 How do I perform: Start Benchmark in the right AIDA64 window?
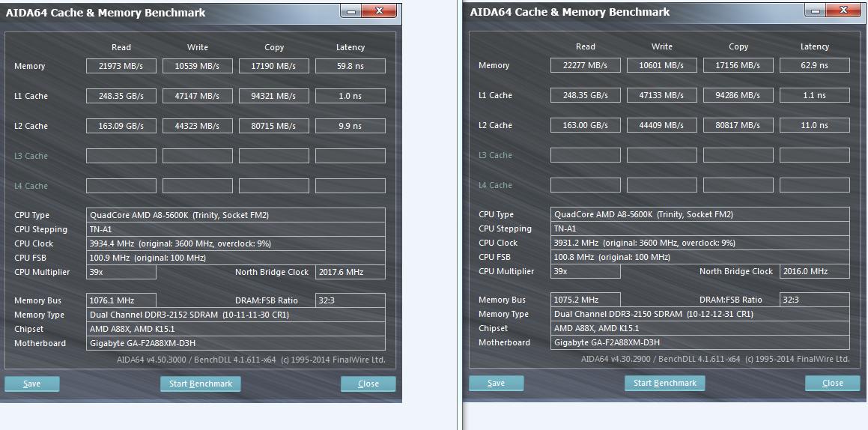pyautogui.click(x=665, y=383)
